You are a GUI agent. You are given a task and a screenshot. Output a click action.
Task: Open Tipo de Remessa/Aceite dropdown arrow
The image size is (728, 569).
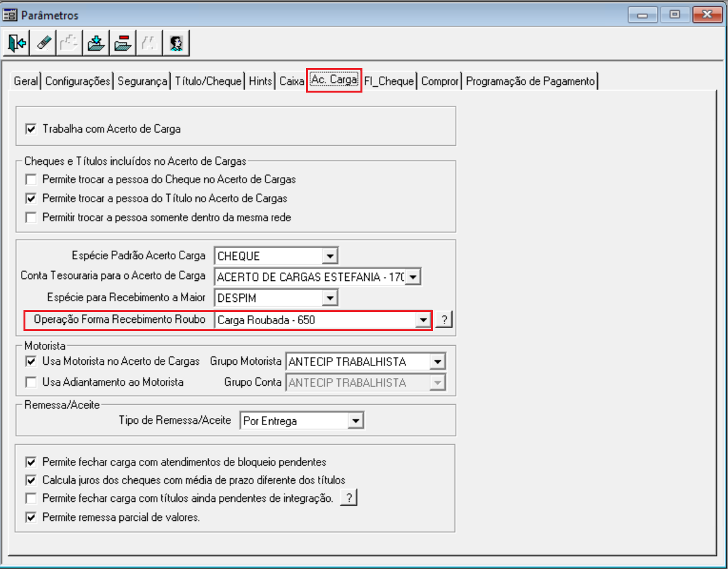coord(355,421)
